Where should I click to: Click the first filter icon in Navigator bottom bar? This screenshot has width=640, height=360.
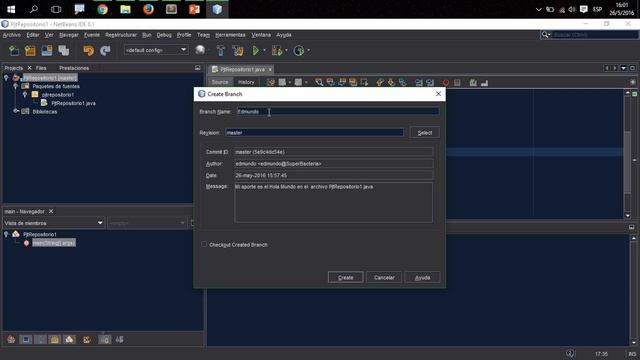(11, 340)
